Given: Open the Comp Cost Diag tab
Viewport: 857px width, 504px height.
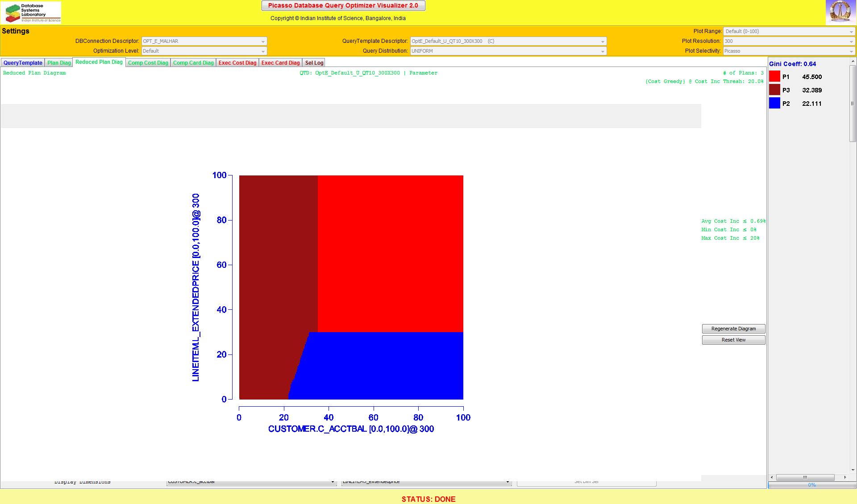Looking at the screenshot, I should pos(148,63).
